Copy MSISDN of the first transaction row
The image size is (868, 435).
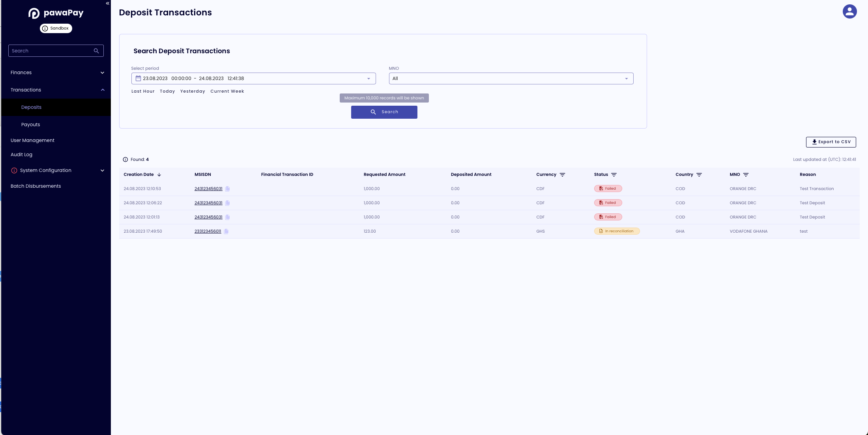228,189
